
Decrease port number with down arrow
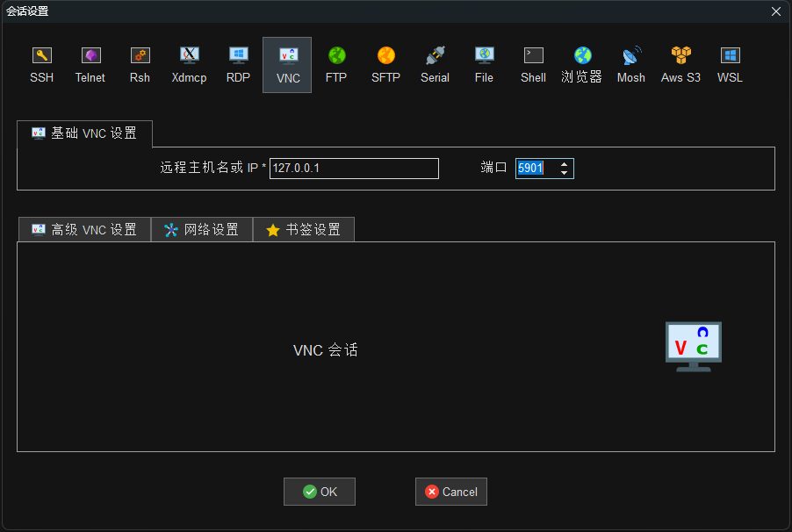564,173
